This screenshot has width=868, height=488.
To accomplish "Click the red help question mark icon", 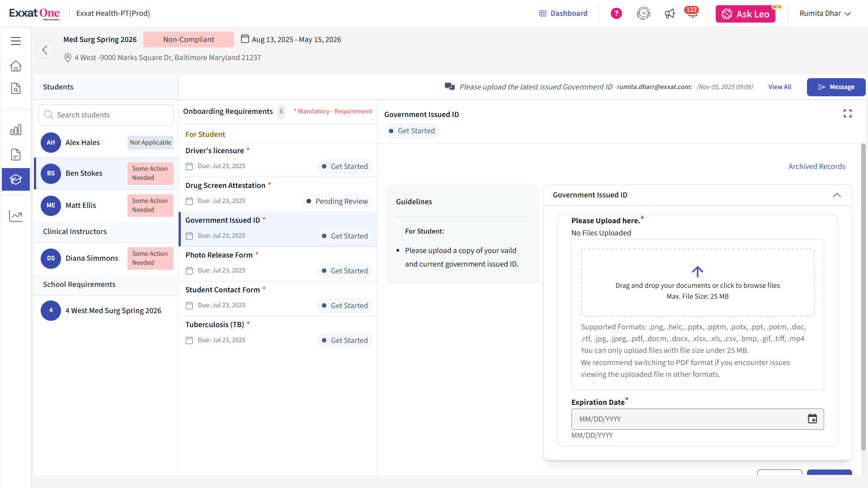I will (616, 14).
